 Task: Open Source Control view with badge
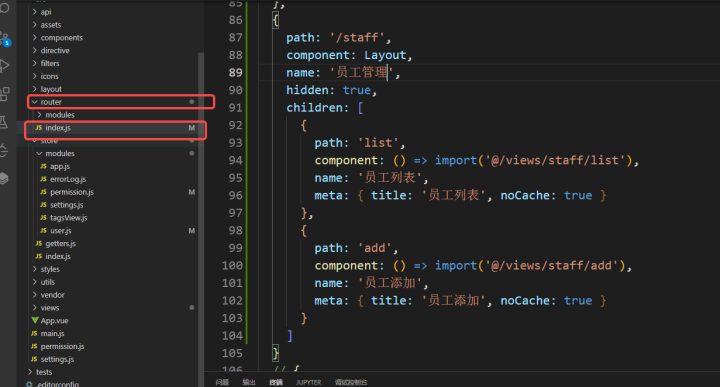coord(5,39)
